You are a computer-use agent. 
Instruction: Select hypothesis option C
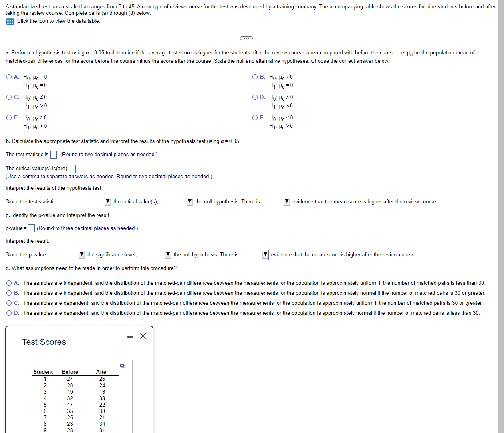pos(8,97)
